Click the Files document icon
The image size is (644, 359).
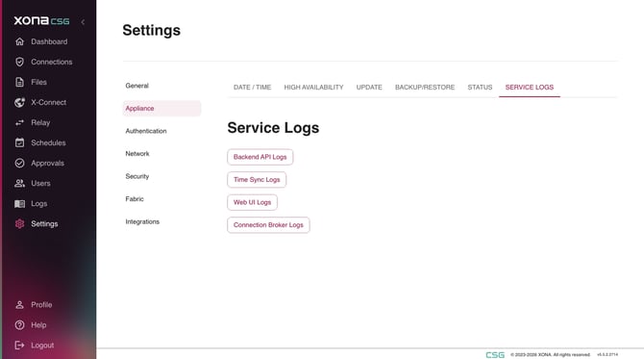pyautogui.click(x=19, y=82)
